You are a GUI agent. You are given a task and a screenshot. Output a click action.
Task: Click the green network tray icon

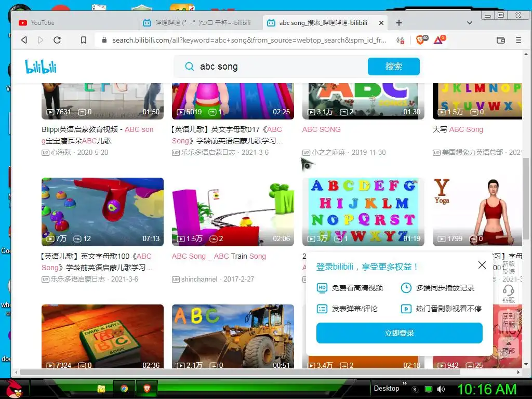429,389
